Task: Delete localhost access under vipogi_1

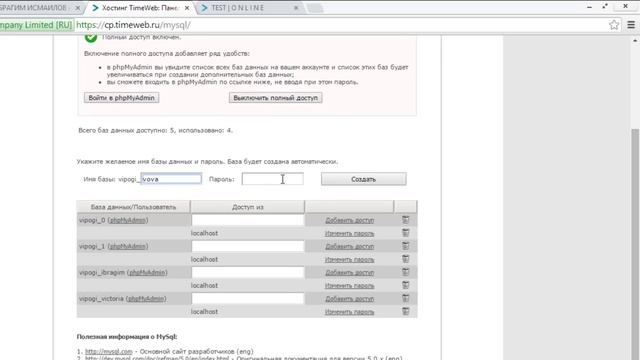Action: pos(405,259)
